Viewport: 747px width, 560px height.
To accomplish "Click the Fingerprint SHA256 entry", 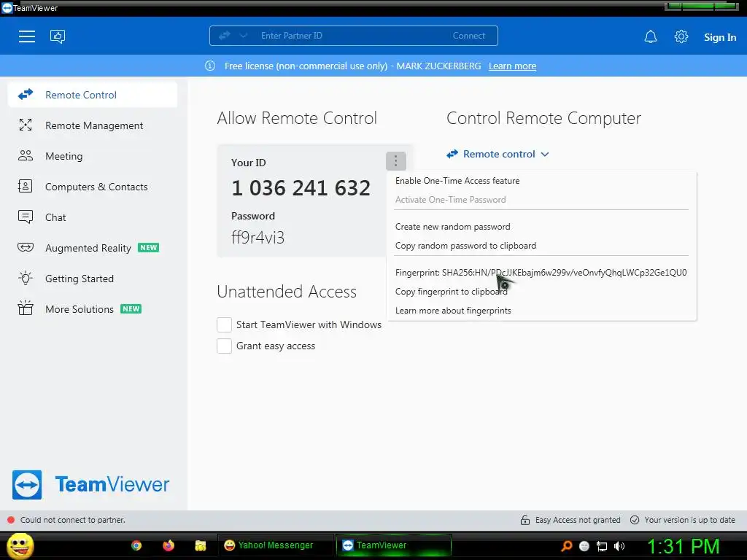I will [542, 273].
